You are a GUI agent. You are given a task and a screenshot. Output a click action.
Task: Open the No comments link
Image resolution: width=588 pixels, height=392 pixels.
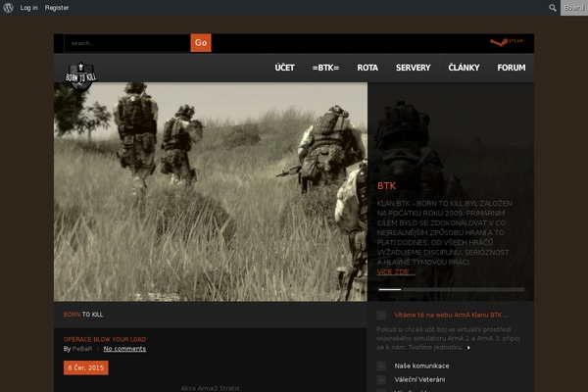124,349
